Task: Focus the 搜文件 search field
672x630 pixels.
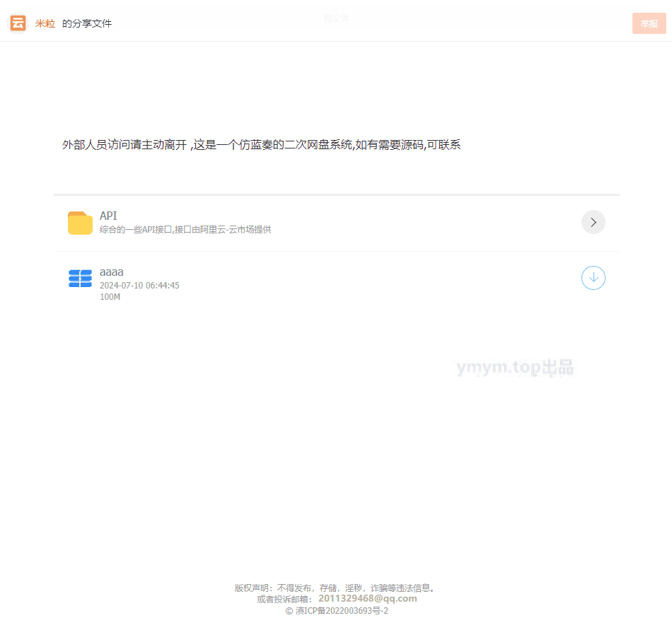Action: pyautogui.click(x=337, y=18)
